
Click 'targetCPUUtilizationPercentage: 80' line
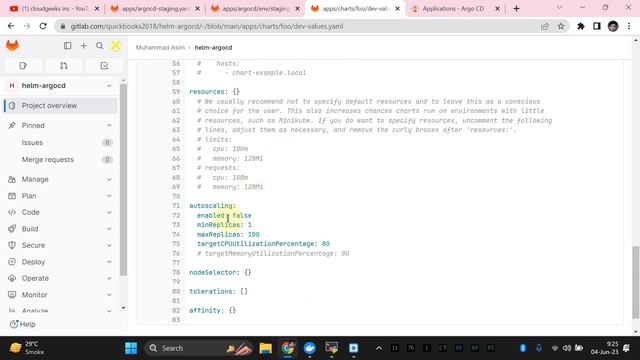pos(263,244)
